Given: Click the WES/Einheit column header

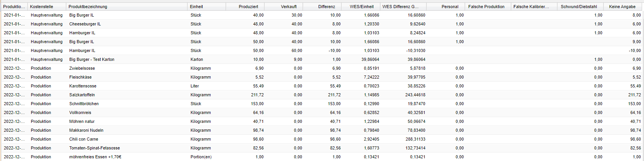Looking at the screenshot, I should (361, 7).
